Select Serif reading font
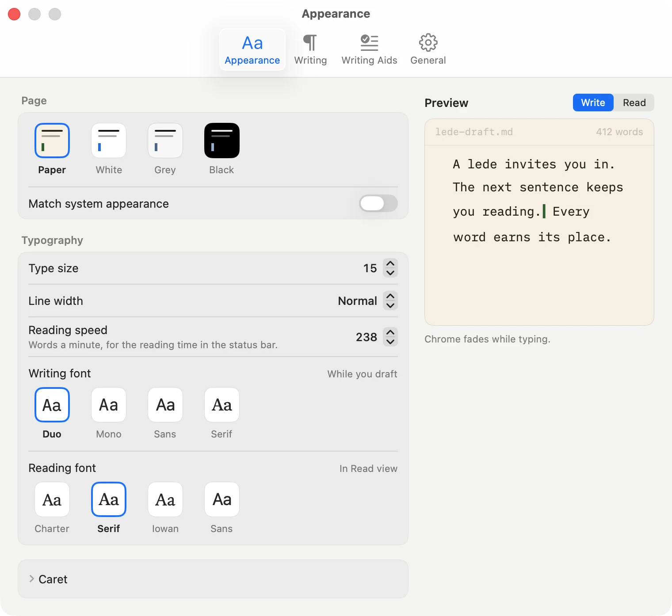Screen dimensions: 672x616 click(109, 499)
